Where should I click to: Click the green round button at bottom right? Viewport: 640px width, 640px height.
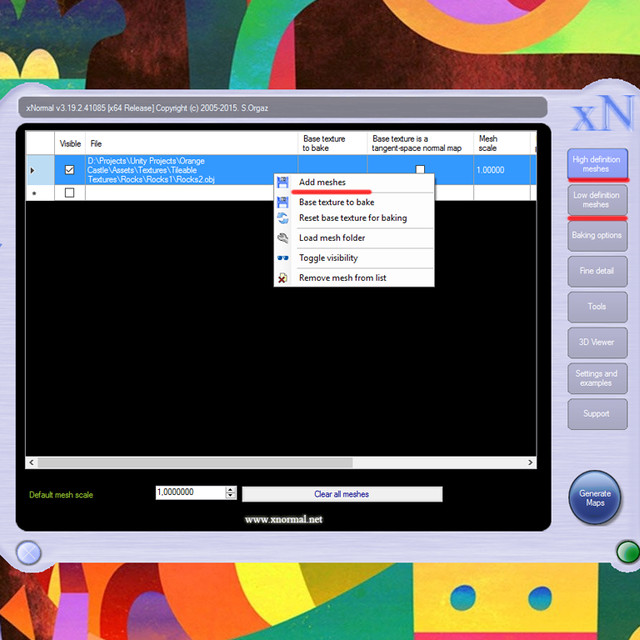628,552
